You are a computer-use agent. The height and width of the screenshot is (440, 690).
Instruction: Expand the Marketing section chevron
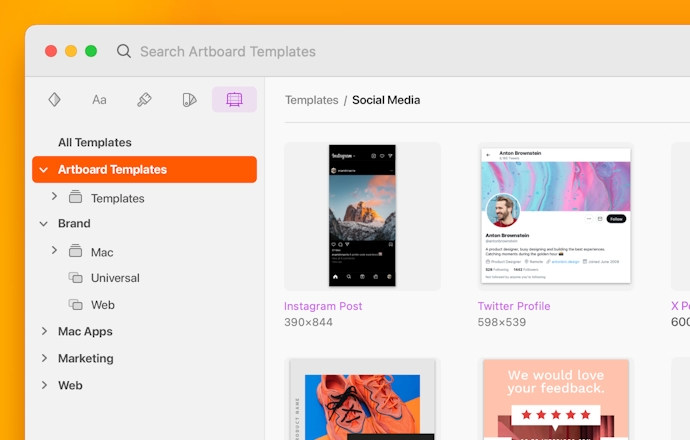pos(44,358)
